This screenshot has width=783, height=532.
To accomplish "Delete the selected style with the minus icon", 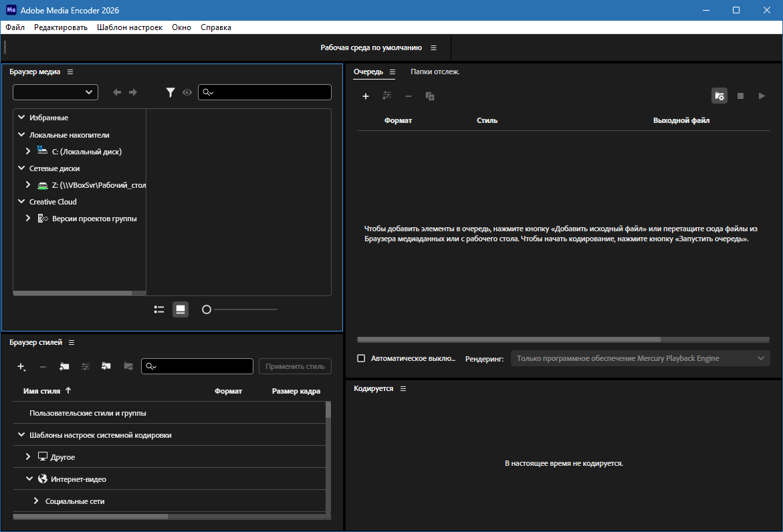I will pyautogui.click(x=42, y=367).
